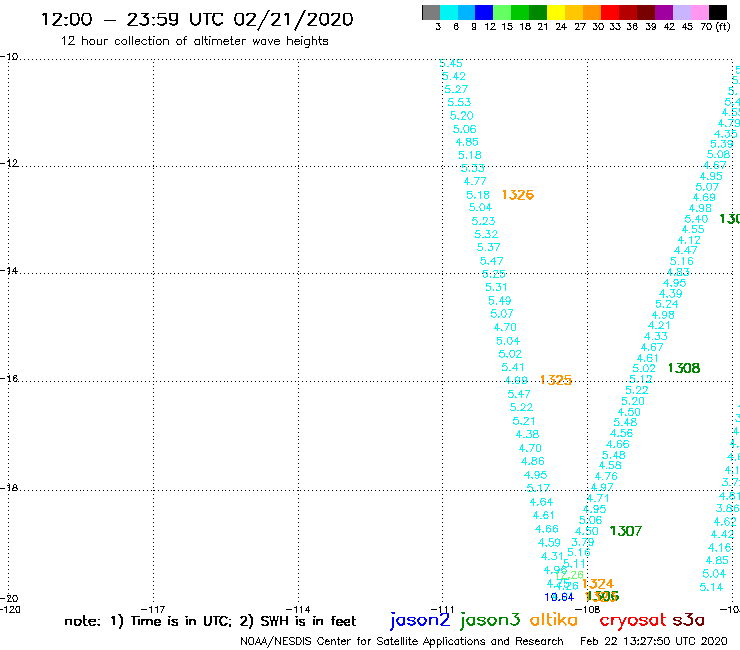Click the wave height value 5.42
The width and height of the screenshot is (740, 650).
click(x=454, y=76)
